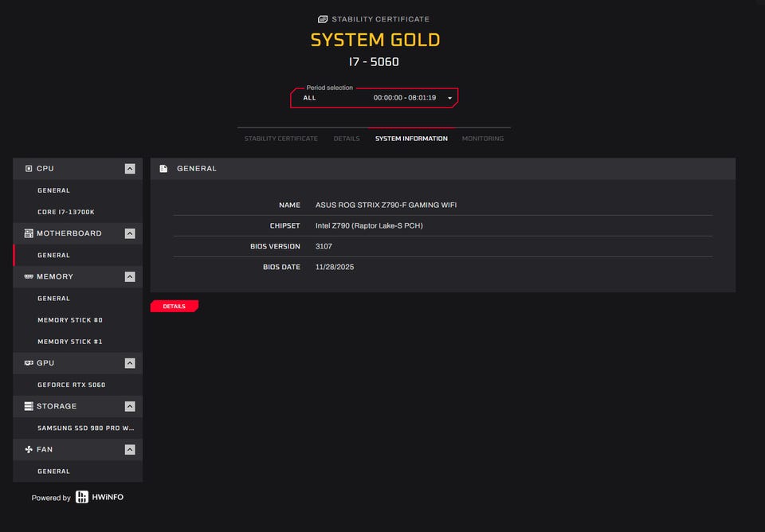Click the Stability Certificate header icon
Screen dimensions: 765x532
pos(323,19)
